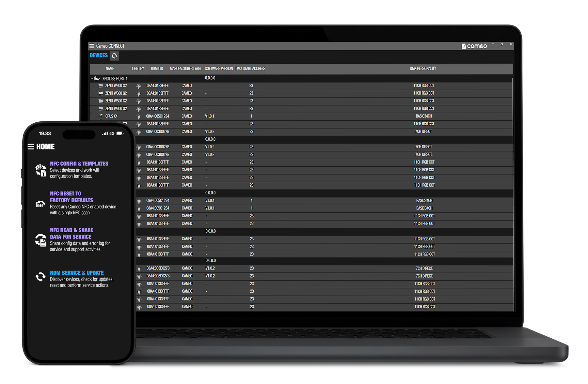Sort by DMX START ADDRESS column header
Viewport: 588px width, 384px height.
250,69
